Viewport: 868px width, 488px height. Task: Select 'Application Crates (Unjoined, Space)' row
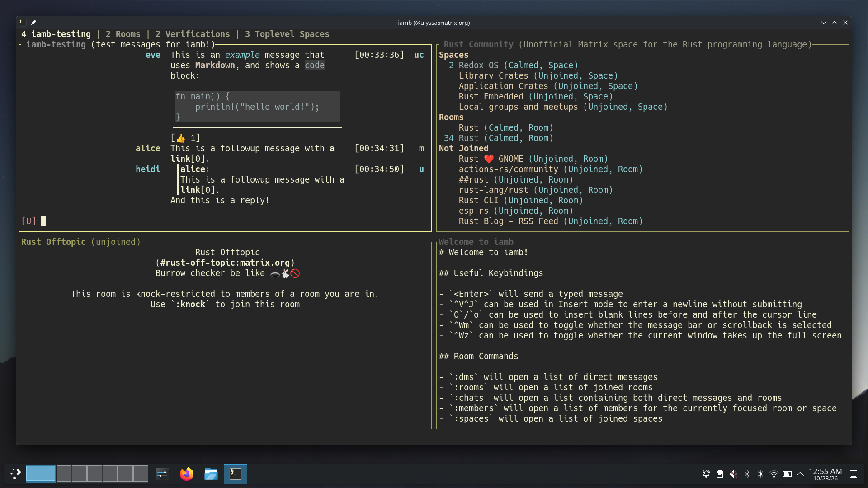click(548, 86)
